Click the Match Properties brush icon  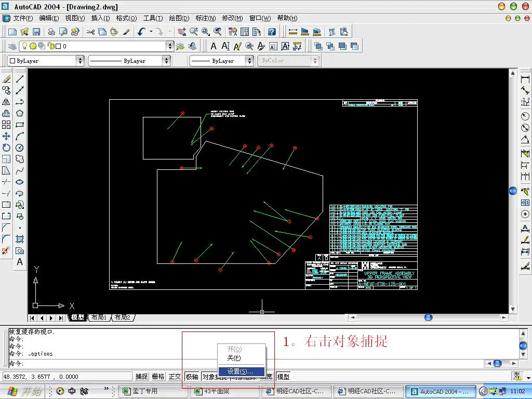click(x=126, y=32)
